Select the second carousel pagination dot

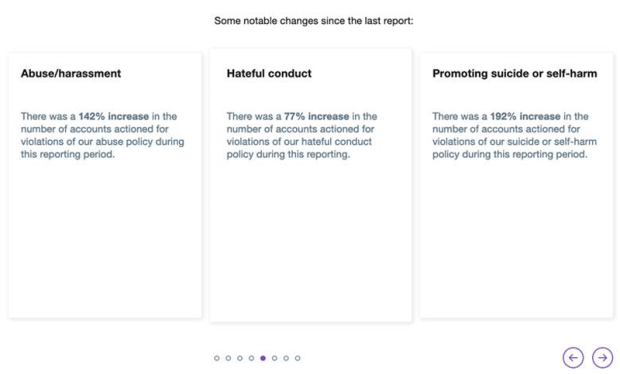click(228, 358)
